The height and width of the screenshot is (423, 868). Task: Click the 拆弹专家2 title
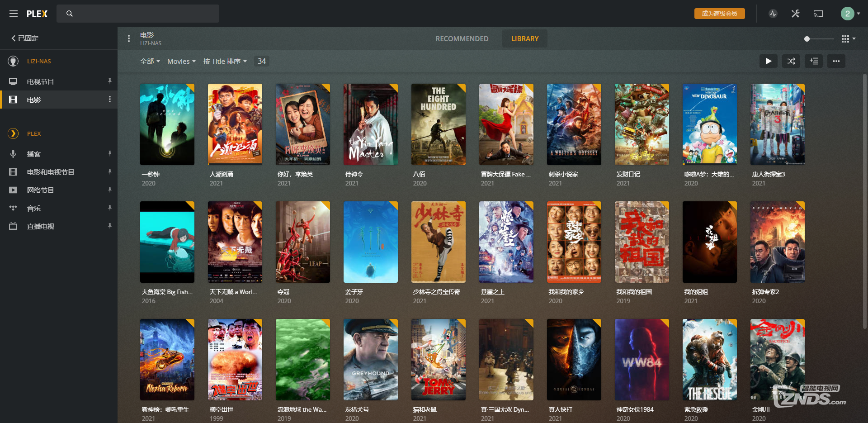click(765, 292)
